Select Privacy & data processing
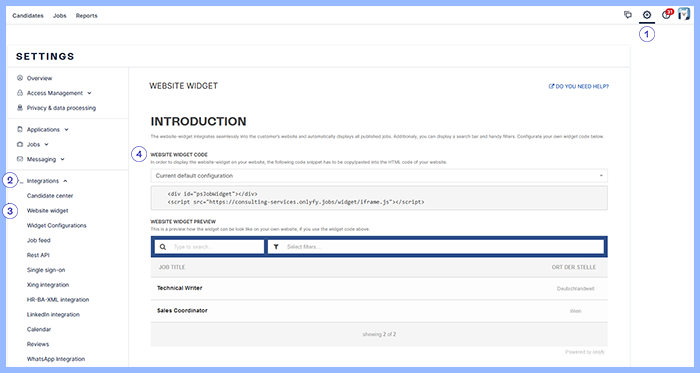The image size is (700, 373). 61,108
